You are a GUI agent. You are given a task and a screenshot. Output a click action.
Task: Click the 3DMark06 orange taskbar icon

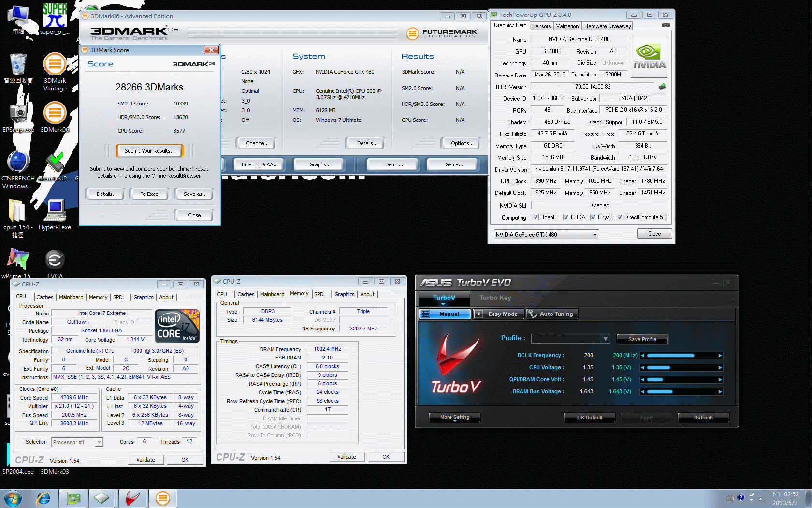click(162, 498)
